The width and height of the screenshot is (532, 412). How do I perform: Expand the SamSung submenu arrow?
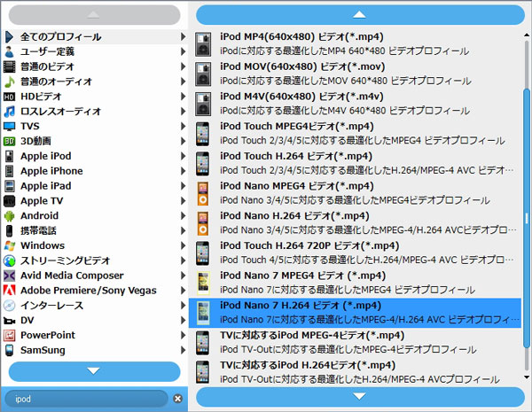[183, 350]
